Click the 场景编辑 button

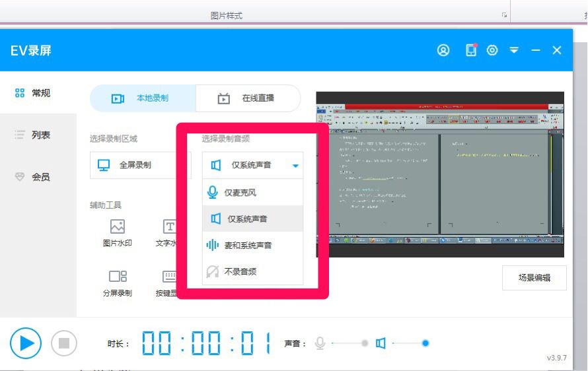[534, 278]
